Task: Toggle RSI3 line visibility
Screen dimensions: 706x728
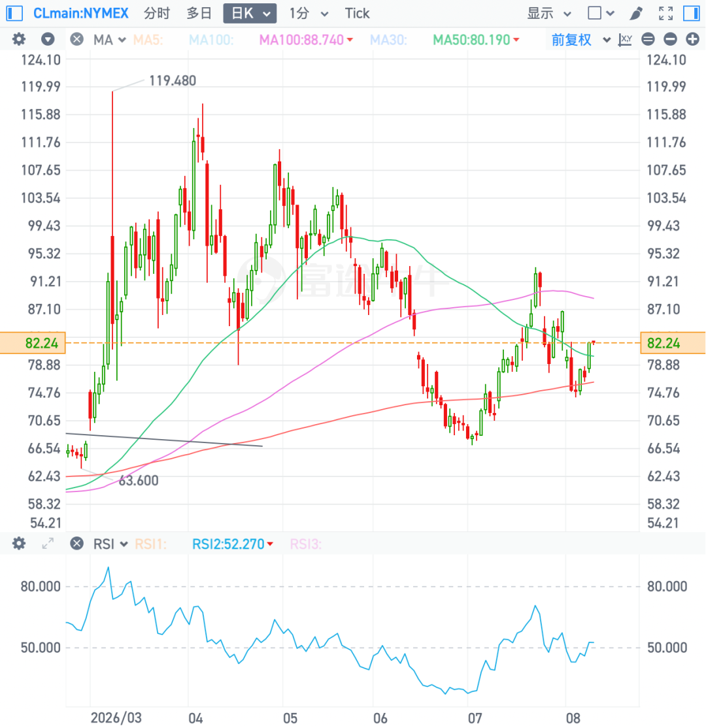Action: (x=306, y=544)
